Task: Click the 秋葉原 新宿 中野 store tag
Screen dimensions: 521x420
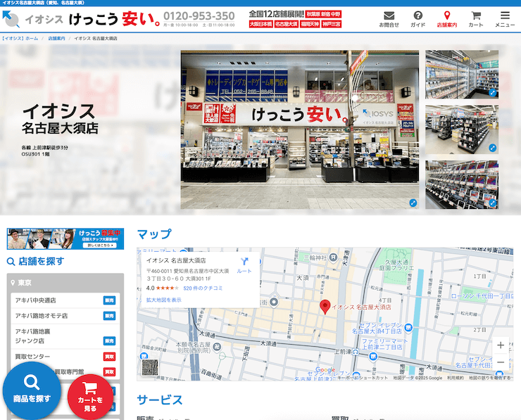Action: point(323,14)
